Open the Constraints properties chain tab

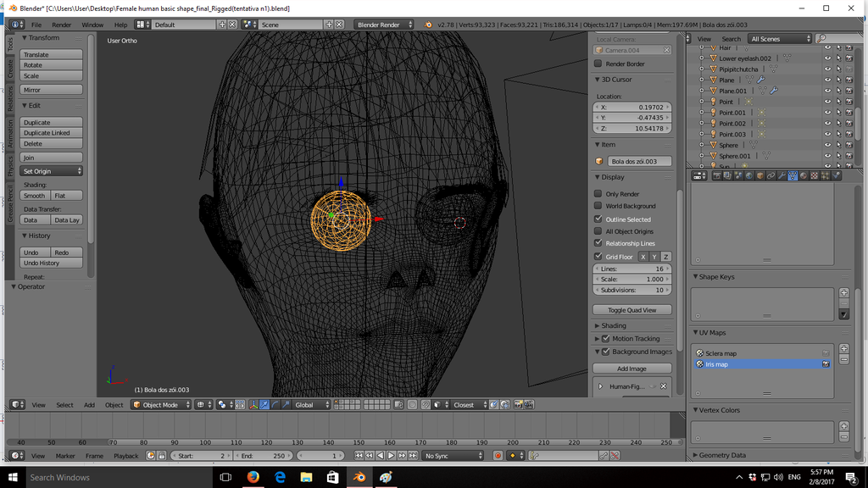point(771,176)
